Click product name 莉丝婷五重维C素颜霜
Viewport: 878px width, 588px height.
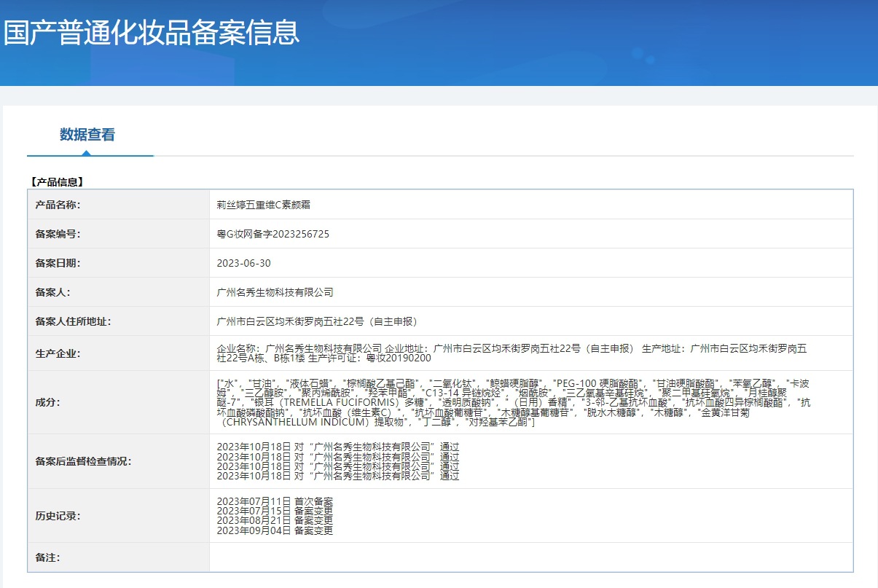pyautogui.click(x=264, y=205)
